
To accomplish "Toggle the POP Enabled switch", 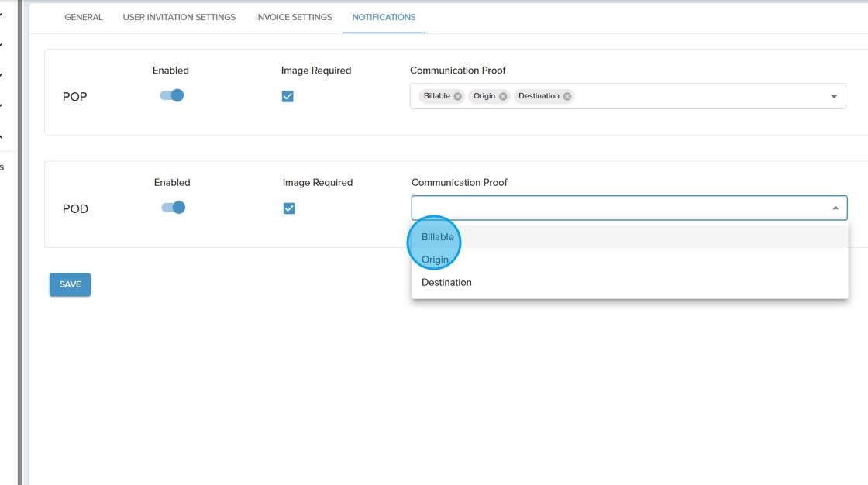I will tap(172, 95).
